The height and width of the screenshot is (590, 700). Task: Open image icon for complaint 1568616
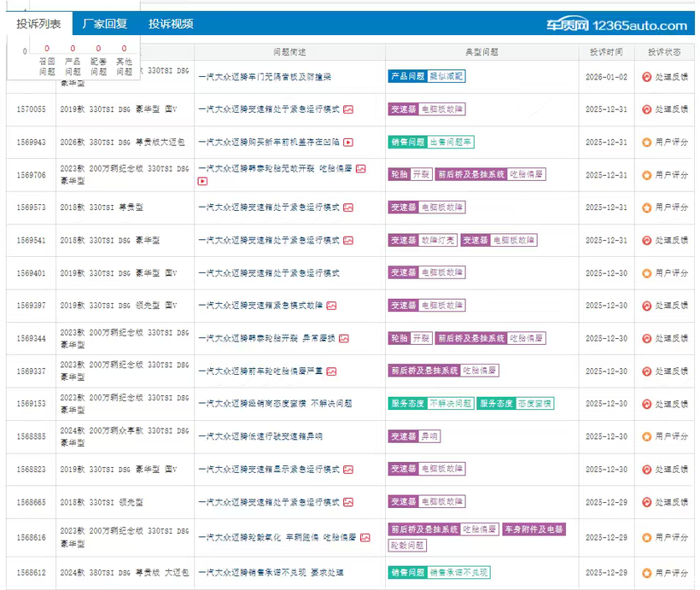(365, 538)
